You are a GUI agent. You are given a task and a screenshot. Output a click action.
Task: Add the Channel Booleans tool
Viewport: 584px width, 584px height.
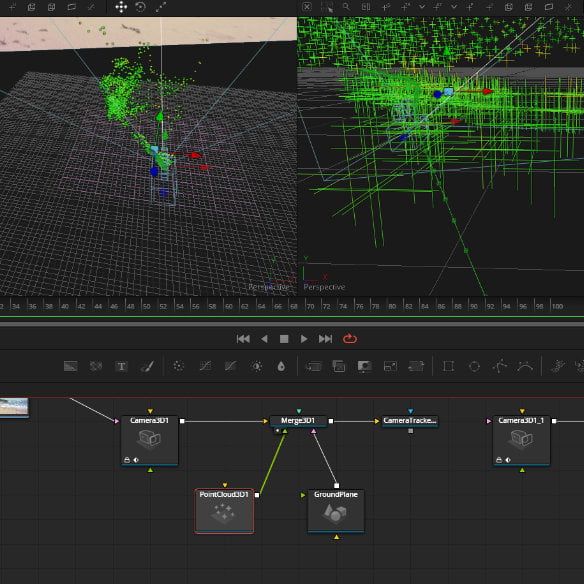[339, 366]
